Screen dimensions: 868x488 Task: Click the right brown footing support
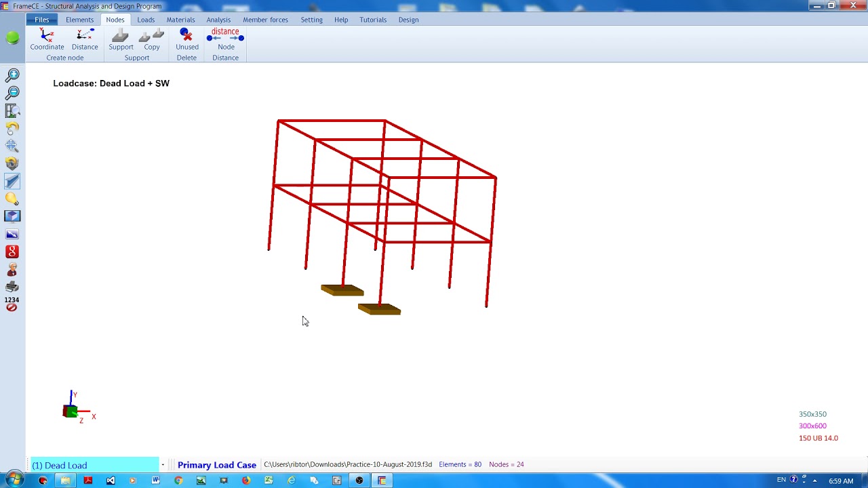(x=380, y=309)
